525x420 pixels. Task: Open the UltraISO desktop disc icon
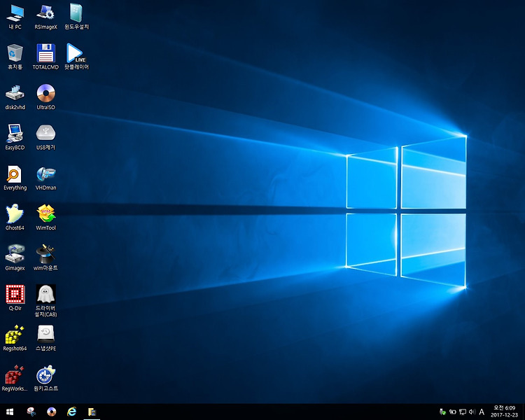coord(46,97)
